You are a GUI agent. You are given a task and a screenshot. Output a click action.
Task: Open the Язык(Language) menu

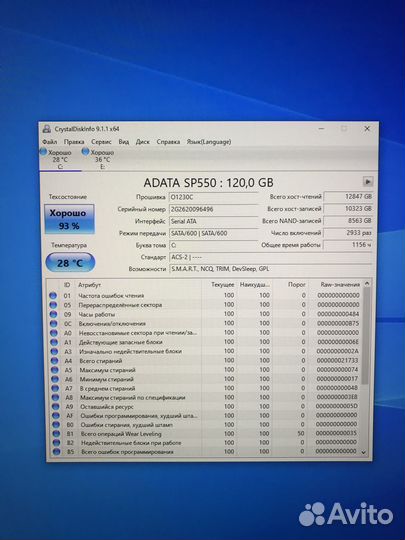(209, 142)
